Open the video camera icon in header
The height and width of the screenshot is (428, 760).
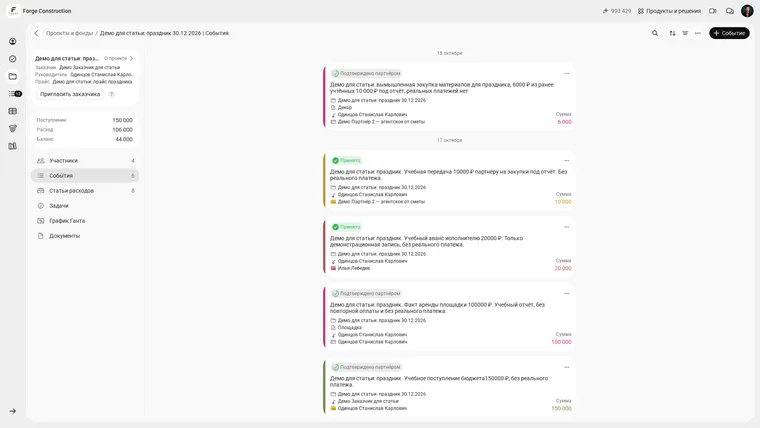712,11
